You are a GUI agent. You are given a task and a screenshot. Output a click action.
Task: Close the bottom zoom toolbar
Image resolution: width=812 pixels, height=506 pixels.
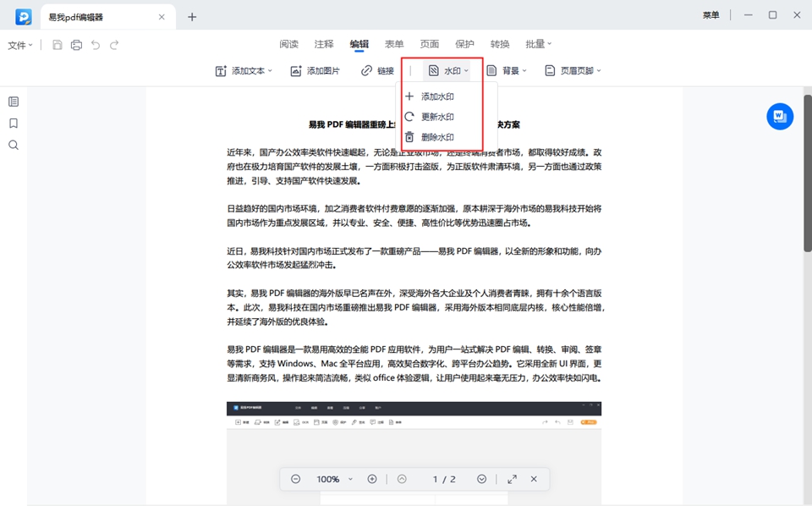click(x=534, y=479)
